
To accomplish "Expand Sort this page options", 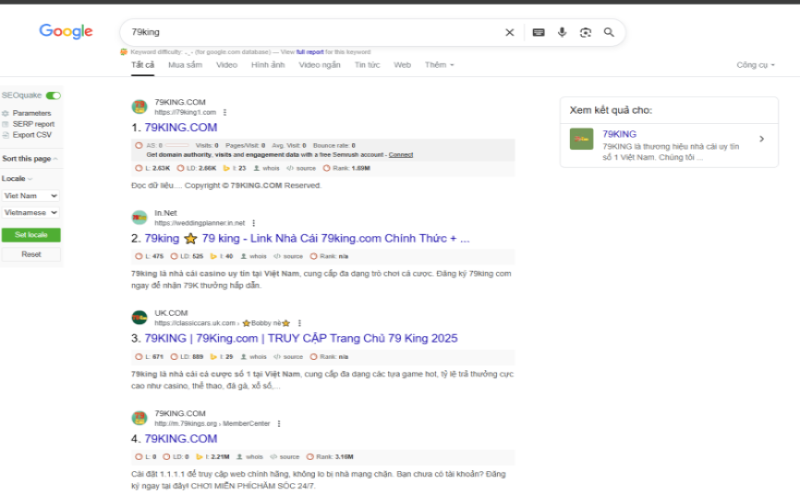I will (30, 159).
